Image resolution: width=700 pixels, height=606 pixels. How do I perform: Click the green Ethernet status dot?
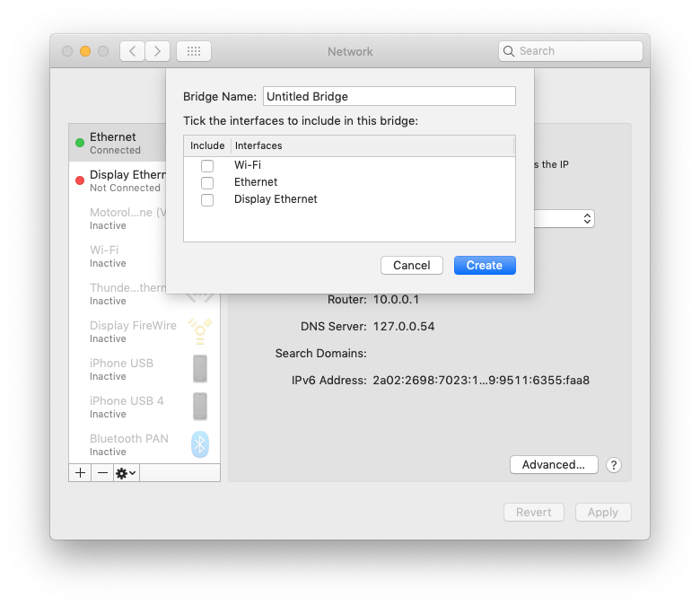tap(80, 143)
